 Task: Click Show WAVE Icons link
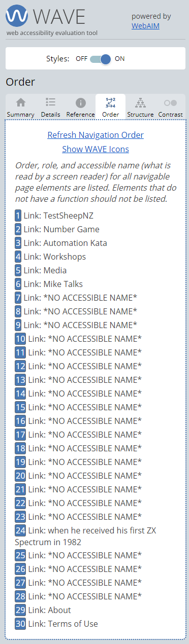point(96,149)
